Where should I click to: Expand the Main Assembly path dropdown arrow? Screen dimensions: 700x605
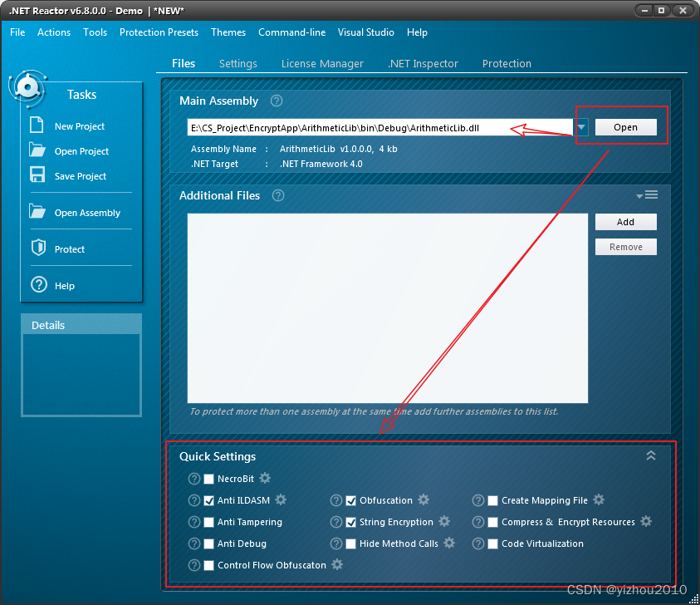pyautogui.click(x=581, y=127)
